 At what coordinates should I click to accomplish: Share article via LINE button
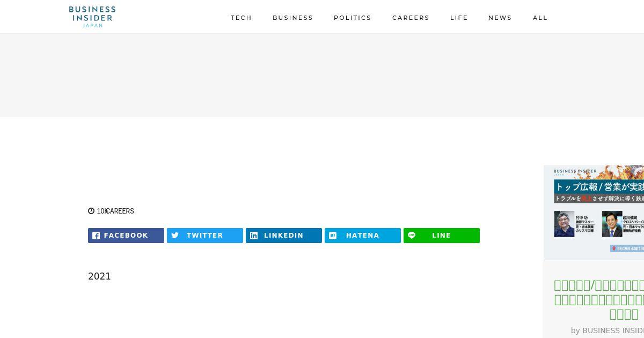(442, 236)
